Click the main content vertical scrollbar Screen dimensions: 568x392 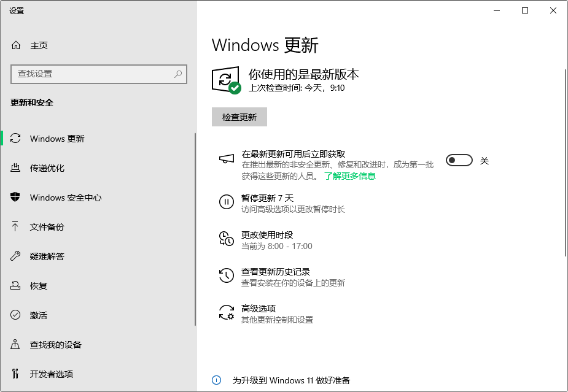[x=566, y=163]
